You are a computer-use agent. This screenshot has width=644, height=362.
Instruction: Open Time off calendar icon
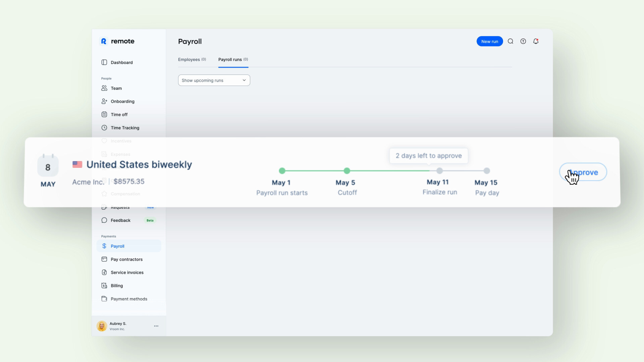104,114
